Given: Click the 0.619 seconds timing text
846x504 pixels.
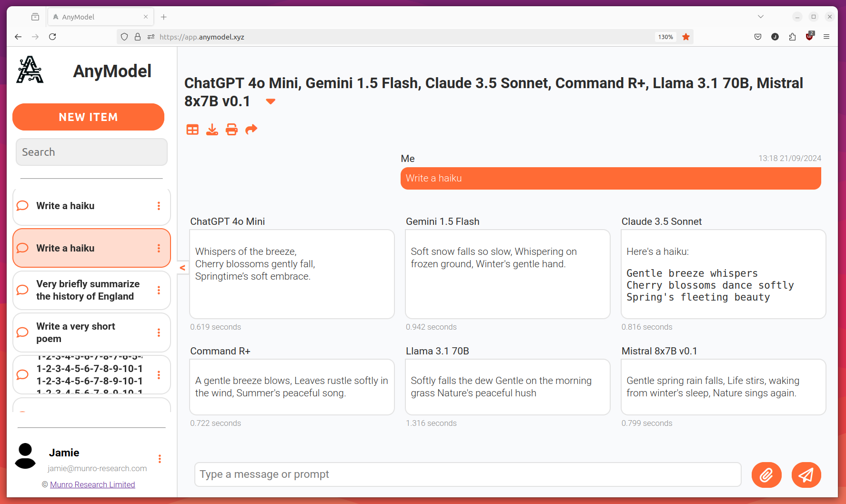Looking at the screenshot, I should [215, 327].
